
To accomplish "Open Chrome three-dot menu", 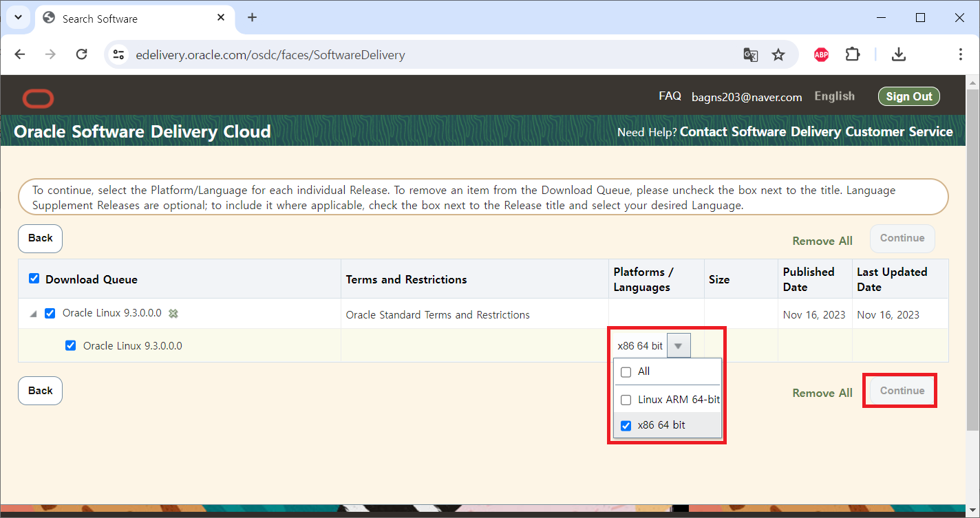I will click(x=960, y=54).
